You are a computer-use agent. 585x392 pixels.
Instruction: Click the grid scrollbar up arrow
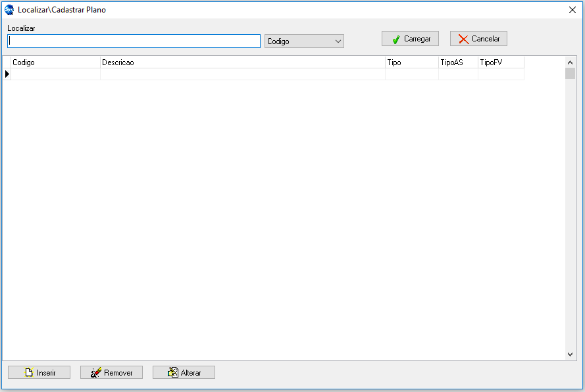pyautogui.click(x=570, y=62)
